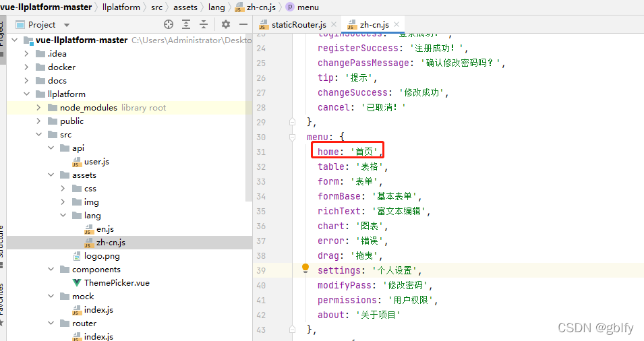This screenshot has width=644, height=341.
Task: Click the changePassMessage key on line 25
Action: tap(363, 63)
